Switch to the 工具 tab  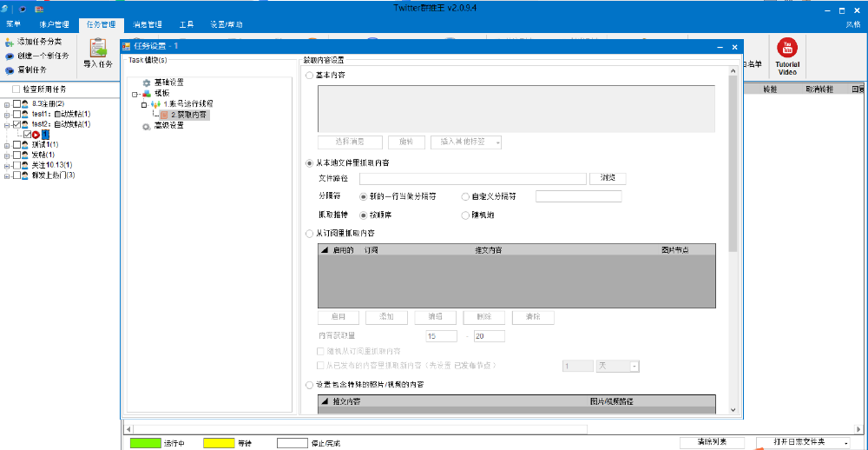point(186,24)
